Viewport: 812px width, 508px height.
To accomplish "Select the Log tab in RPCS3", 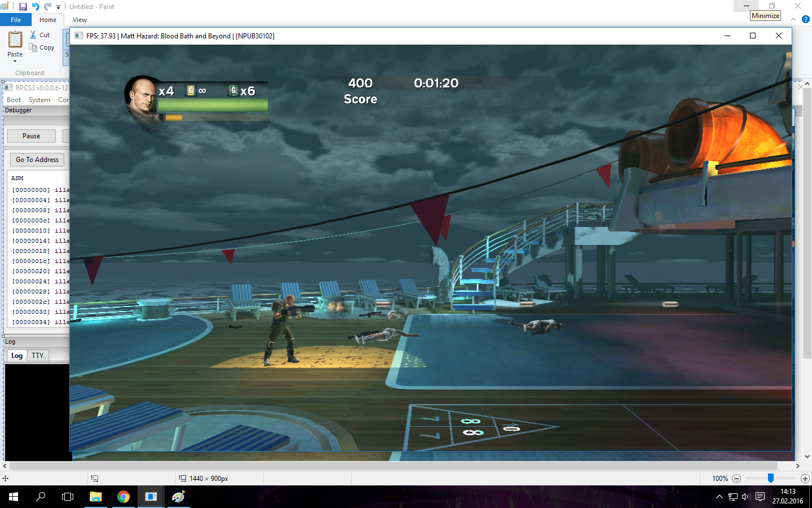I will [x=17, y=356].
